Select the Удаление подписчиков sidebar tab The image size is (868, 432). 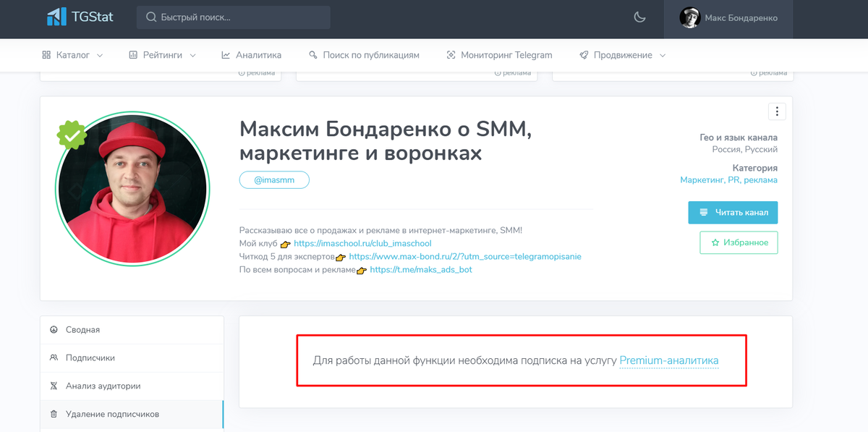click(132, 415)
